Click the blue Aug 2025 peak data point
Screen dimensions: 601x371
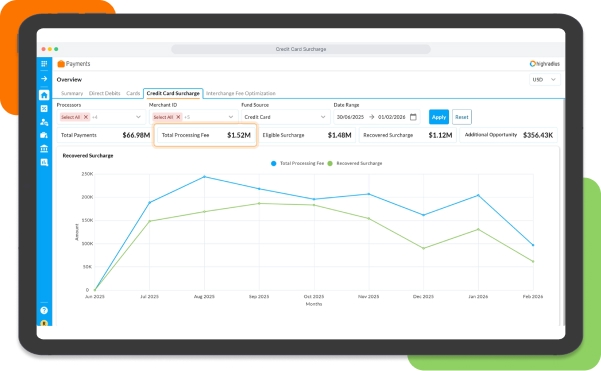(204, 177)
